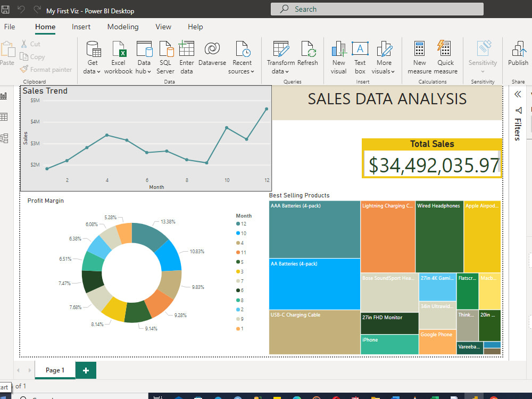Image resolution: width=532 pixels, height=399 pixels.
Task: Create a Quick measure
Action: pos(445,57)
